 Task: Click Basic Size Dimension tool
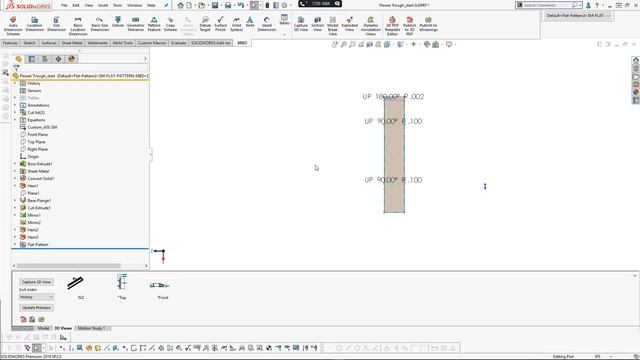tap(100, 24)
